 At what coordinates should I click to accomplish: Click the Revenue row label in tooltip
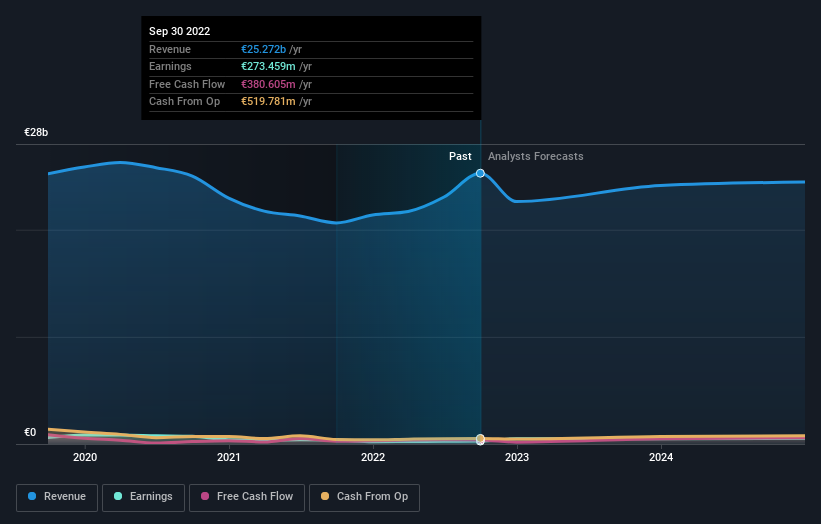pyautogui.click(x=170, y=49)
